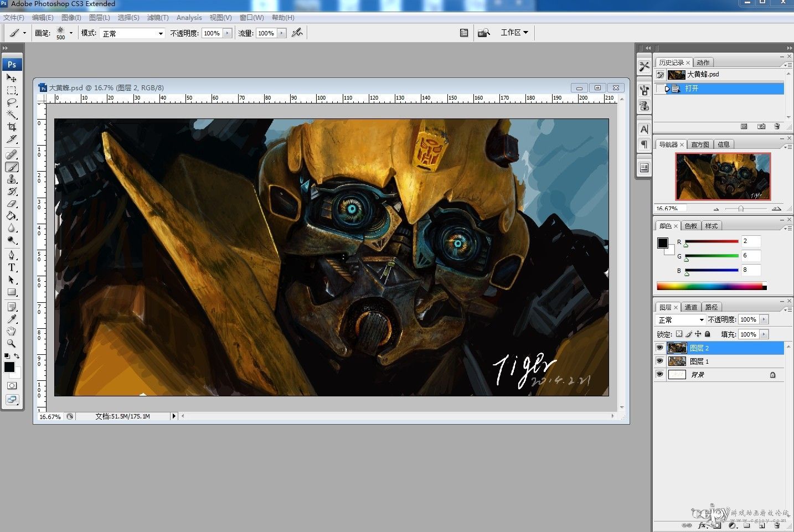This screenshot has width=794, height=532.
Task: Select the Clone Stamp tool
Action: [x=12, y=179]
